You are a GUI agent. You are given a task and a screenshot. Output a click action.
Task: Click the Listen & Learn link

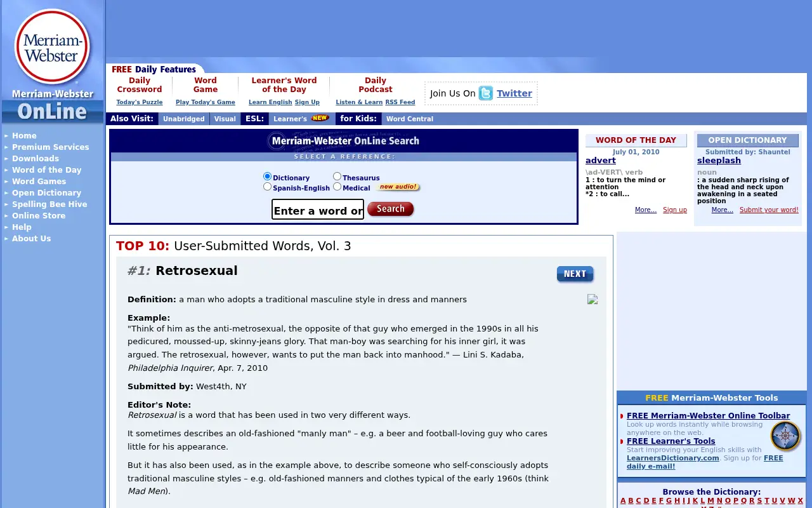point(359,102)
